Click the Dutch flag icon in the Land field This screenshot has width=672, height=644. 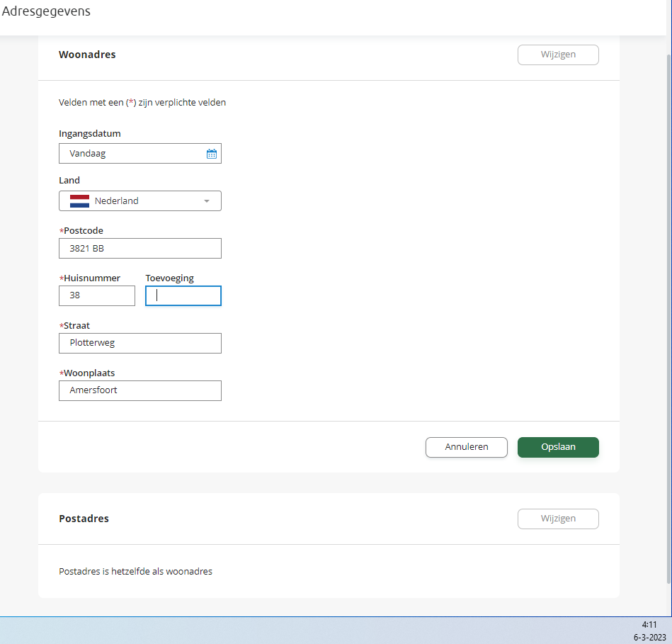click(x=79, y=200)
